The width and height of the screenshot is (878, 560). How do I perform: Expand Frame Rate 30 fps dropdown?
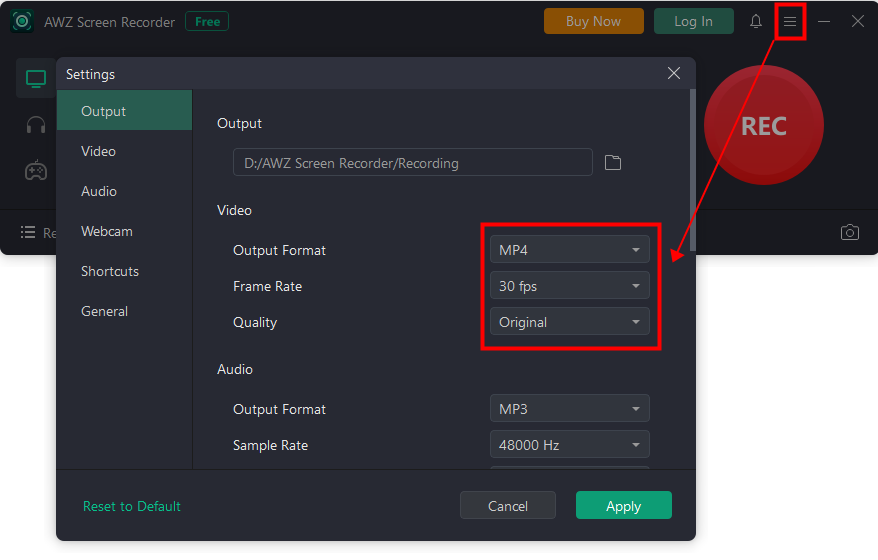569,286
